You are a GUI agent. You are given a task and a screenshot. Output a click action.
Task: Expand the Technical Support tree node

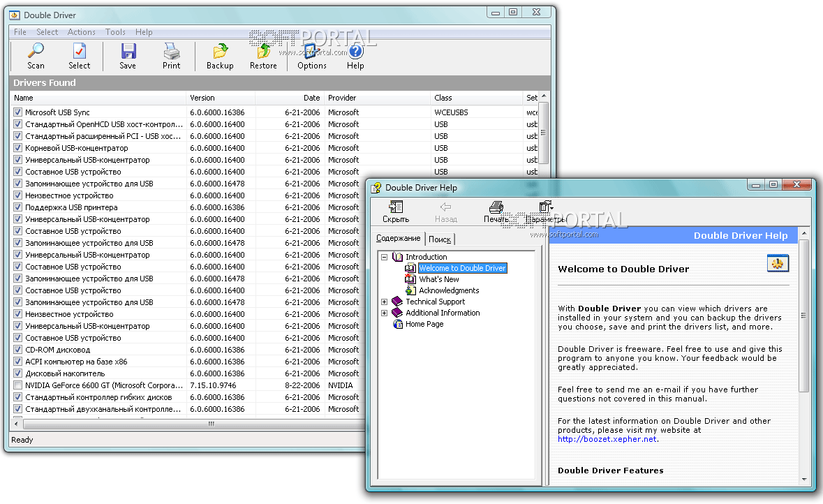(x=384, y=302)
